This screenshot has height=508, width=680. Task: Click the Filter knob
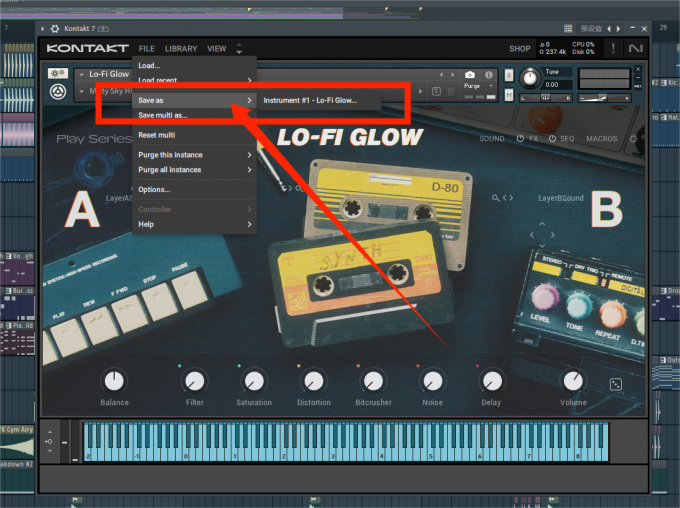tap(195, 381)
